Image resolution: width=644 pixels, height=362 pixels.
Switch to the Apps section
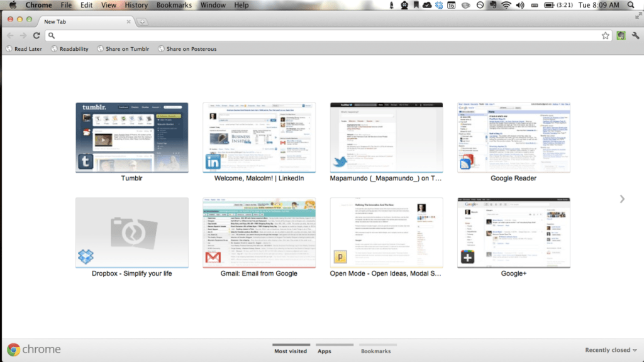pos(325,351)
